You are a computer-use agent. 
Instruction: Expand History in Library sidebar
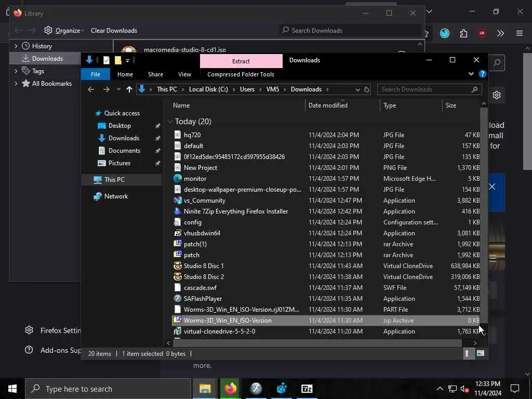[x=16, y=46]
